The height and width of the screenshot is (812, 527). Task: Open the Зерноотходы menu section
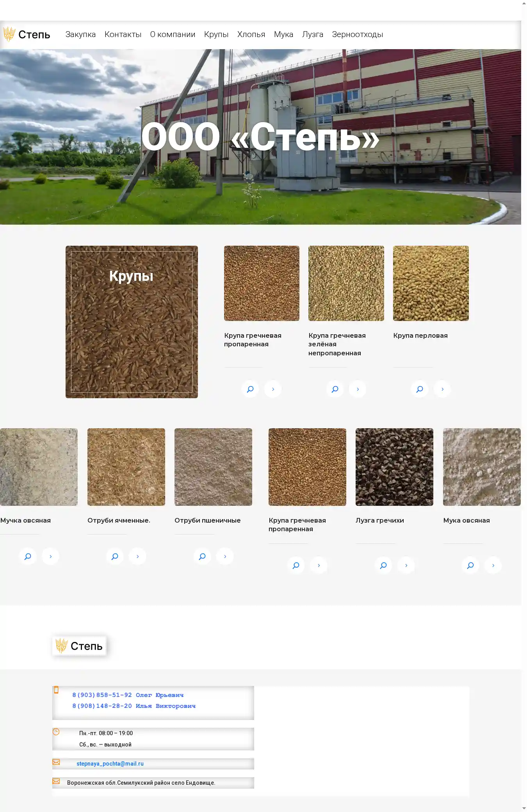point(357,35)
